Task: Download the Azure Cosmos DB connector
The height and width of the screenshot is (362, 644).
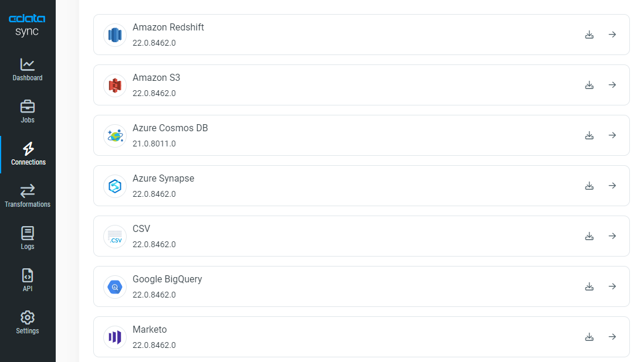Action: click(589, 135)
